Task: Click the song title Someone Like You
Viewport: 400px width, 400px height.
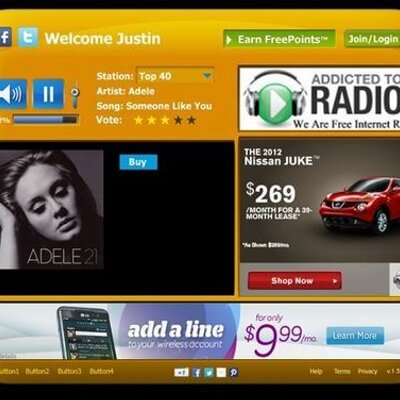Action: (x=169, y=106)
